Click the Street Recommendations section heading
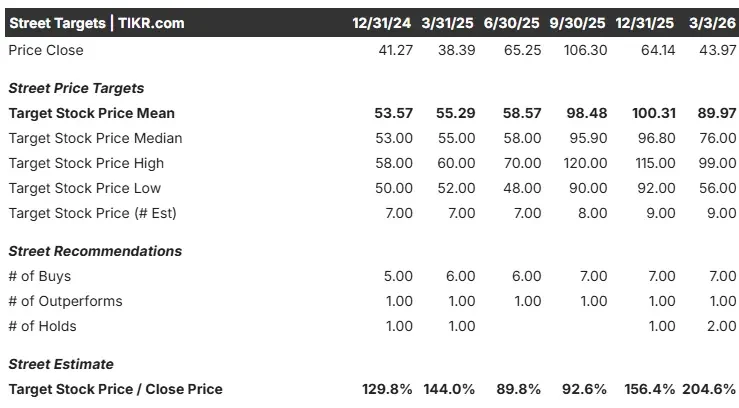 coord(95,251)
